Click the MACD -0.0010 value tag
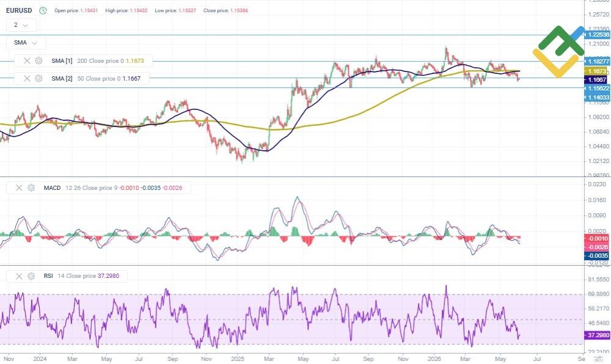 tap(598, 239)
